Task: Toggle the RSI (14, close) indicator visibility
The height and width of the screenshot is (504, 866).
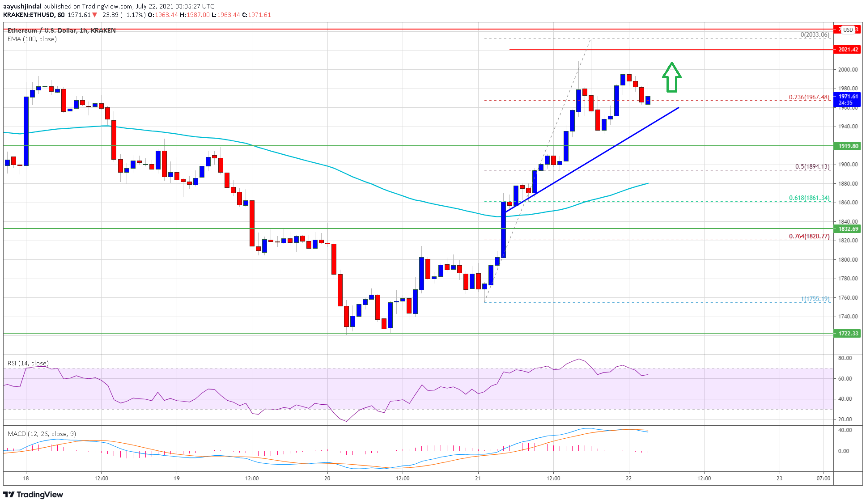Action: click(28, 364)
